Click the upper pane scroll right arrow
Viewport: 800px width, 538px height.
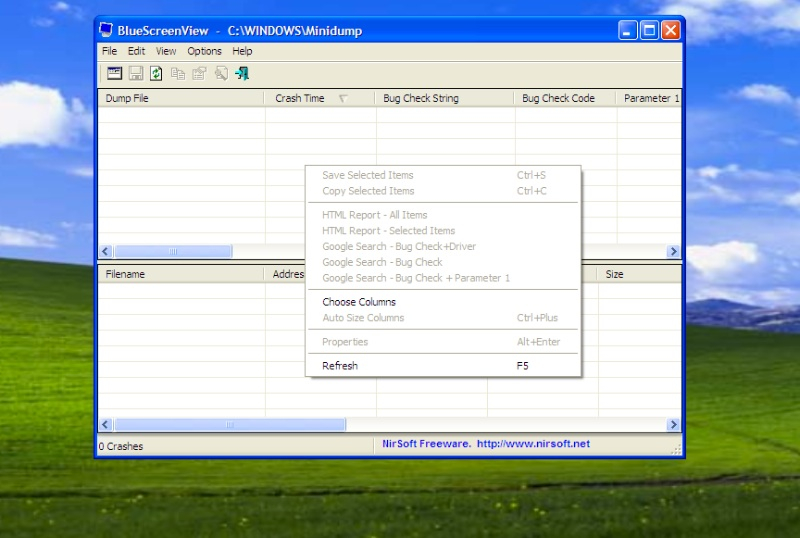tap(674, 252)
